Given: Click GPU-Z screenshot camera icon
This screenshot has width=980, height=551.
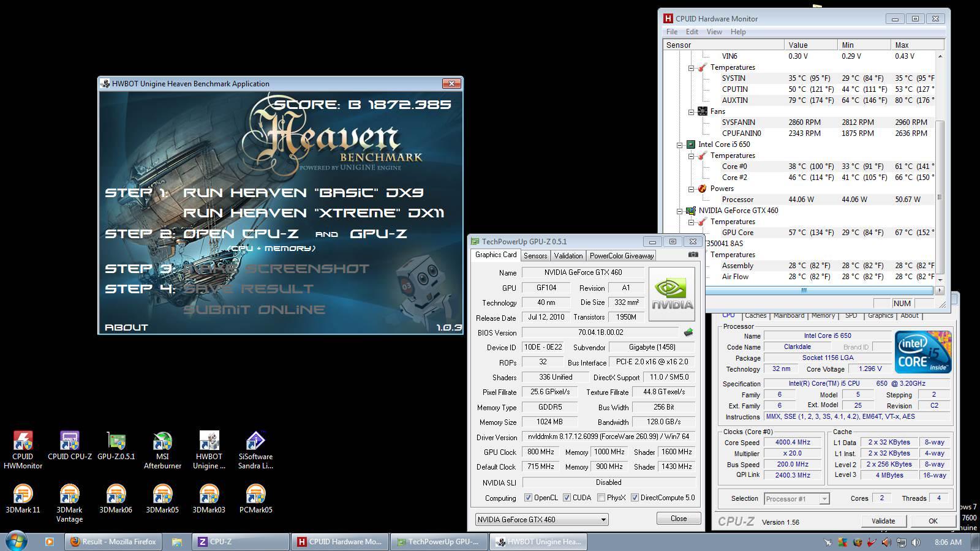Looking at the screenshot, I should 693,255.
